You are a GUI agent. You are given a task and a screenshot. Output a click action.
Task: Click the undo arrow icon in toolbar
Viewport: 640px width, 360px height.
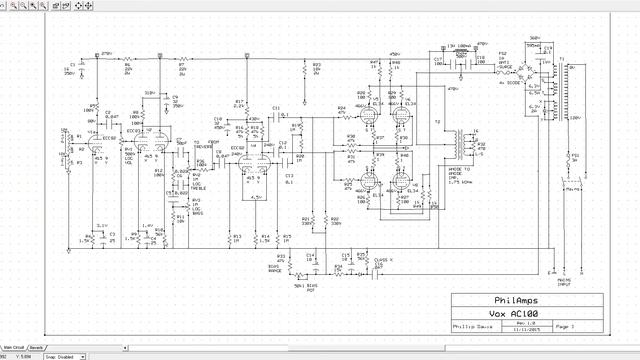pos(2,5)
